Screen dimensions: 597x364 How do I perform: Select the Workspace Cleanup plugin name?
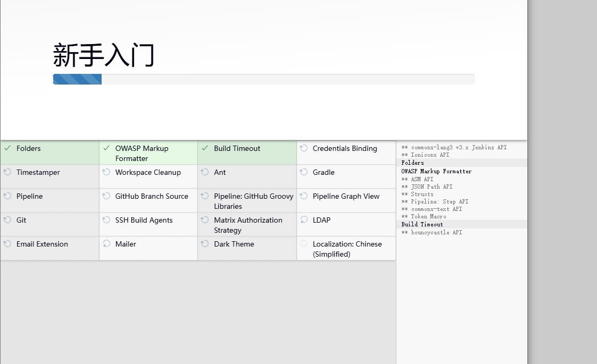pos(148,172)
